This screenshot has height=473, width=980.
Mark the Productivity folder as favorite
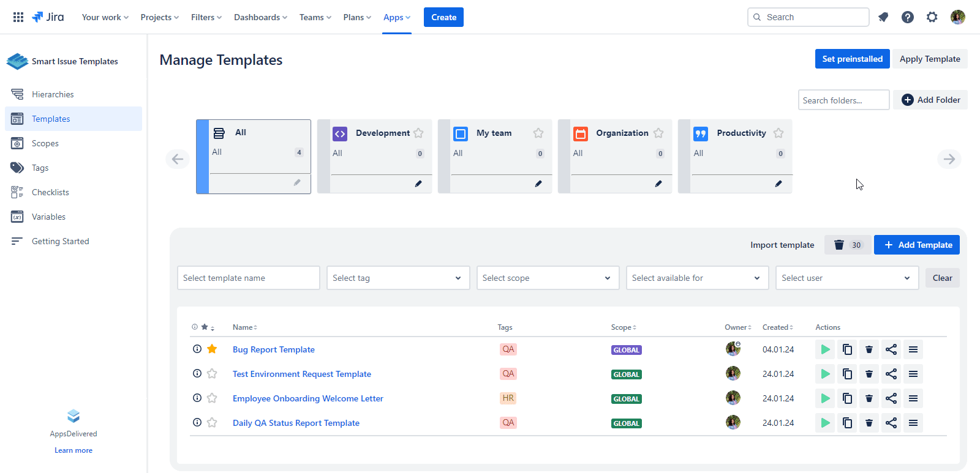[x=778, y=133]
